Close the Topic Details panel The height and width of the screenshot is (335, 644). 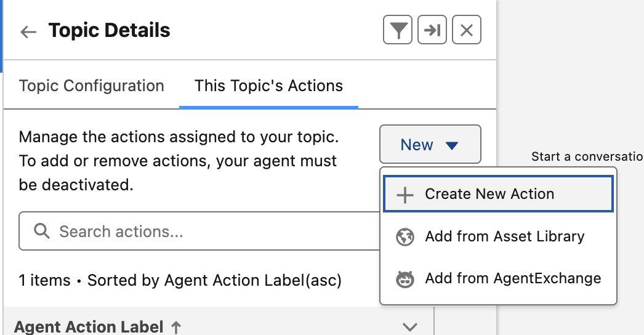click(x=467, y=30)
